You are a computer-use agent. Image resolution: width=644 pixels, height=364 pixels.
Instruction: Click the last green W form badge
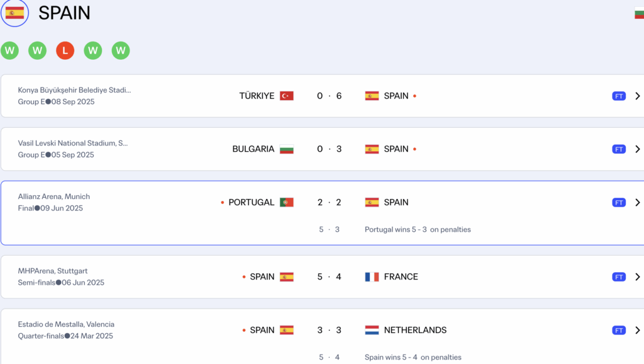pyautogui.click(x=121, y=50)
